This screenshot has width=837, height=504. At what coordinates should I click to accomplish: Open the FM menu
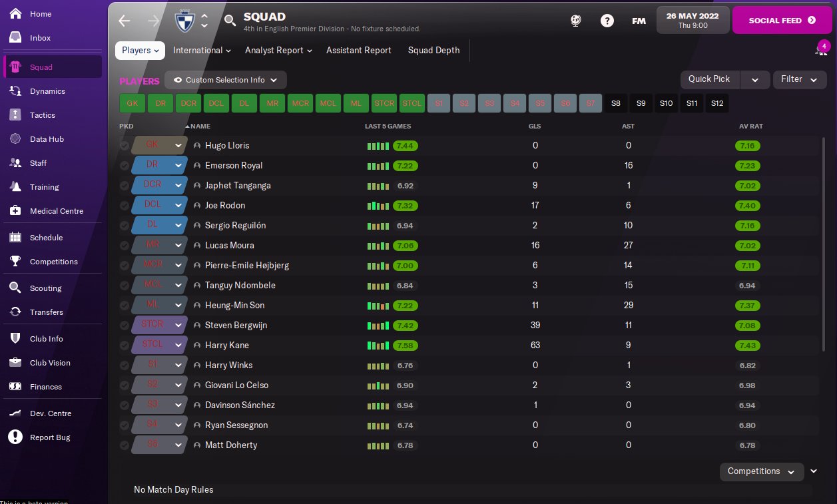(639, 21)
